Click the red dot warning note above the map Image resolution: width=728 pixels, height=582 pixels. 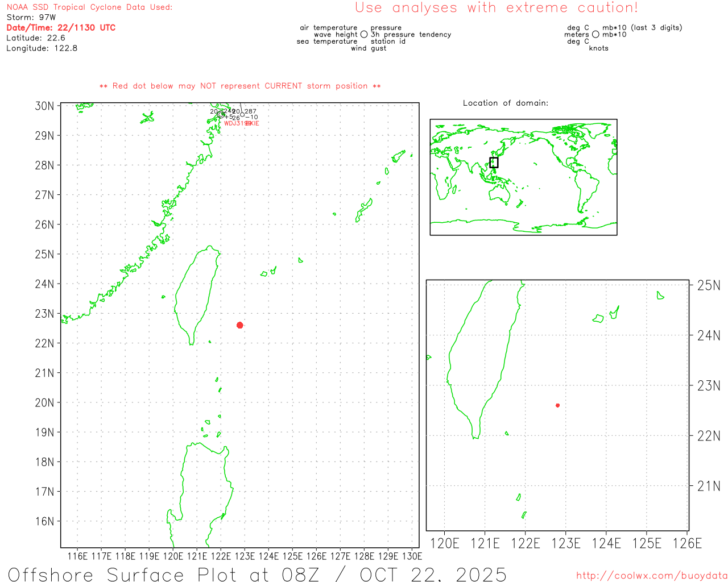click(x=240, y=86)
